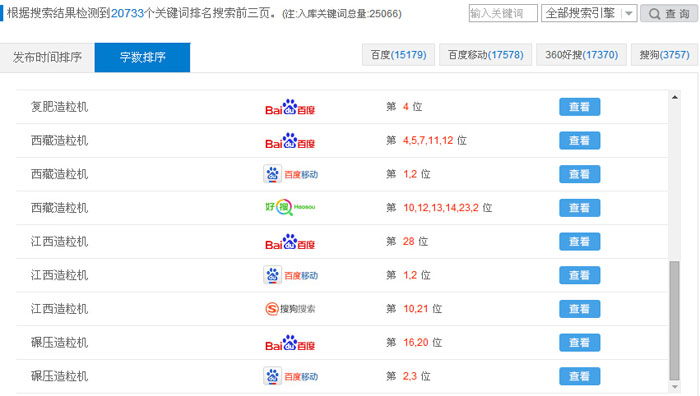Click the note 入库关键词总量:25066
Viewport: 700px width, 396px height.
pyautogui.click(x=342, y=14)
